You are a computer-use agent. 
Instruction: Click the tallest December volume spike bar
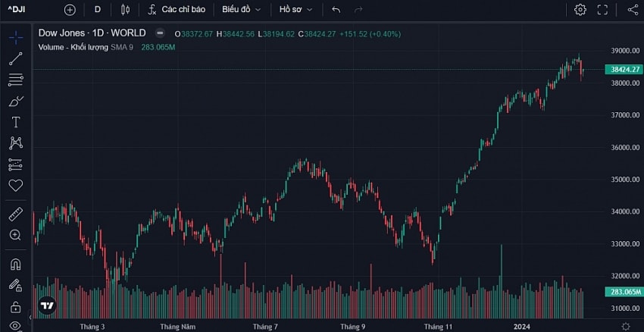coord(501,281)
